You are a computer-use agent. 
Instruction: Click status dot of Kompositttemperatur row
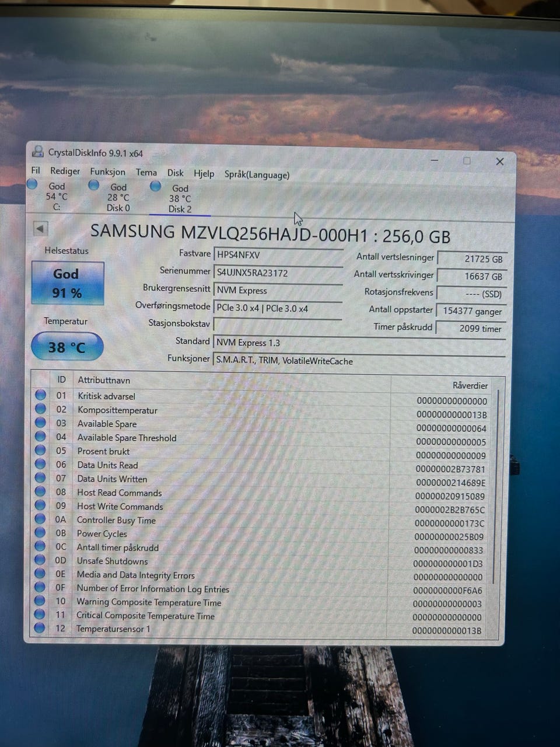coord(40,409)
